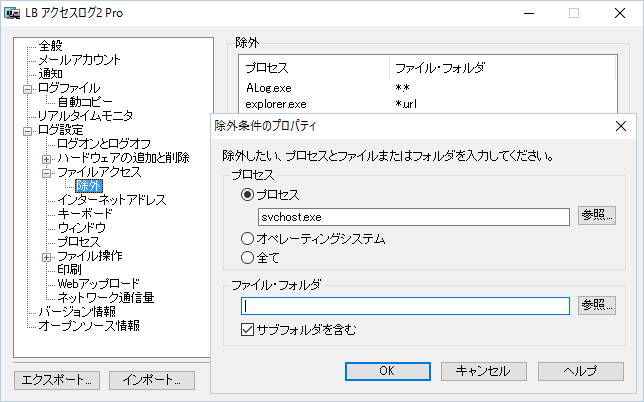
Task: Click the エクスポート button
Action: coord(57,380)
